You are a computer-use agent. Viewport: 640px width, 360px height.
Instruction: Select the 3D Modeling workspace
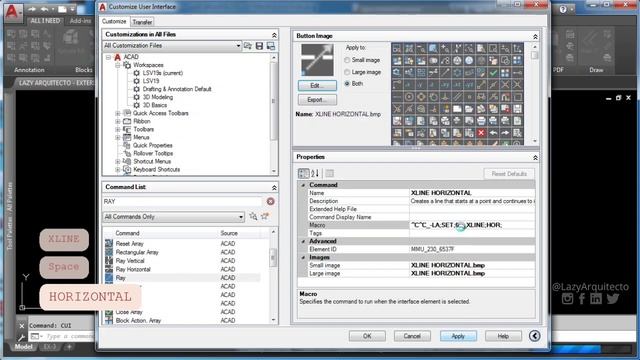158,97
